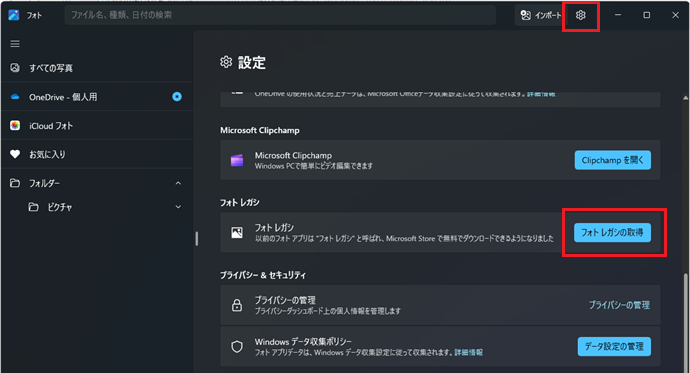
Task: Open 詳細情報 link in OneDrive usage row
Action: coord(541,94)
